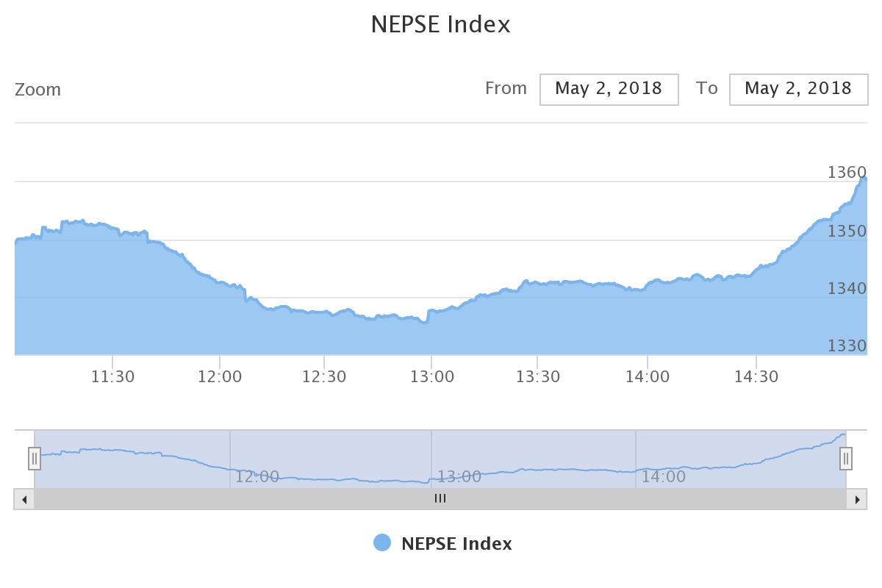Click the To date input field
The height and width of the screenshot is (588, 882).
(798, 89)
